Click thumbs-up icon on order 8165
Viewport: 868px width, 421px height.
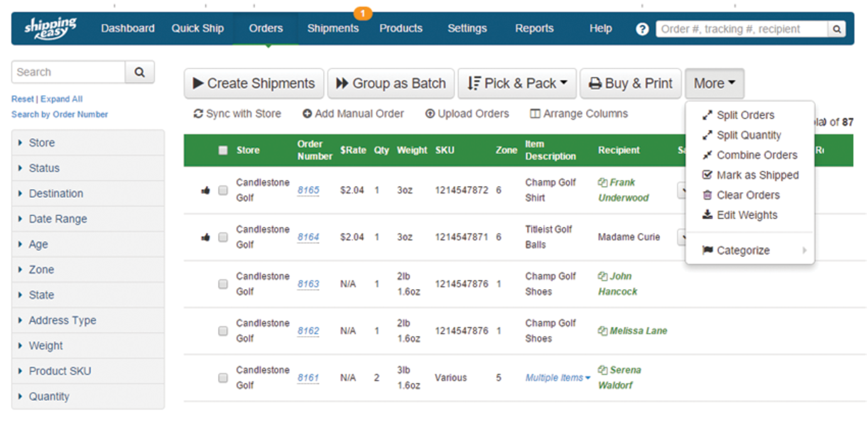[205, 190]
